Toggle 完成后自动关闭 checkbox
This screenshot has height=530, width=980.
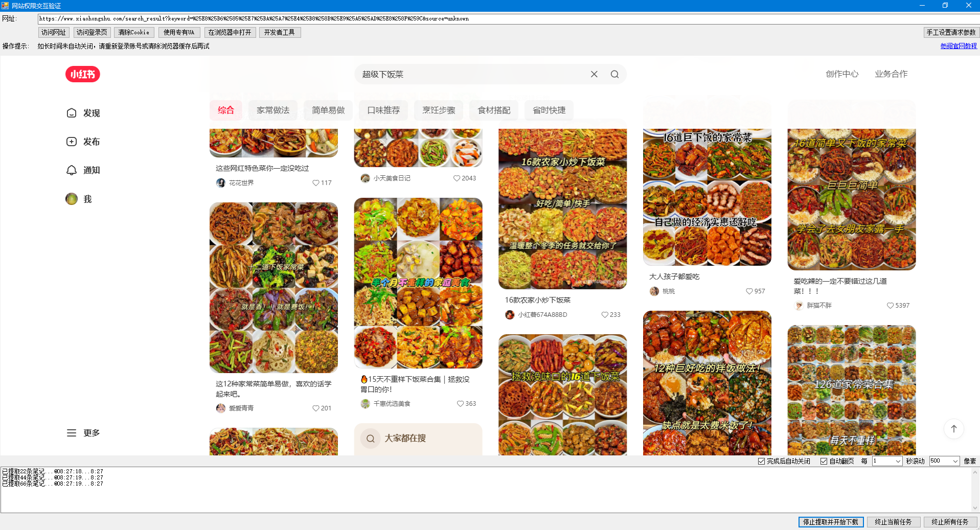[x=762, y=462]
